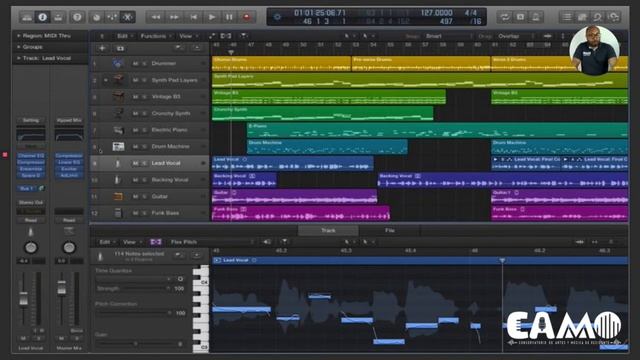Expand the Region: MIDI Thru disclosure triangle

point(18,36)
